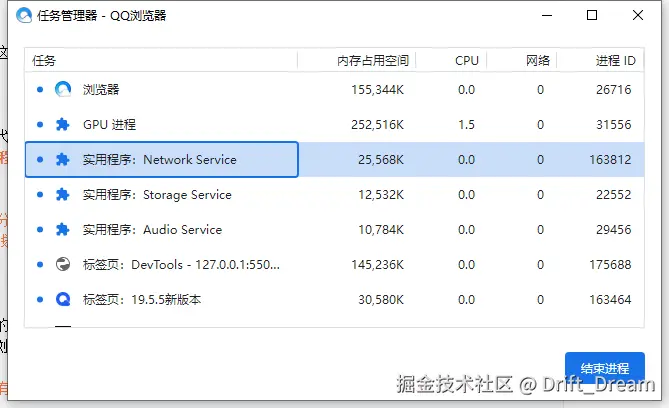The image size is (669, 408).
Task: Click the GPU 进程 puzzle icon
Action: tap(63, 125)
